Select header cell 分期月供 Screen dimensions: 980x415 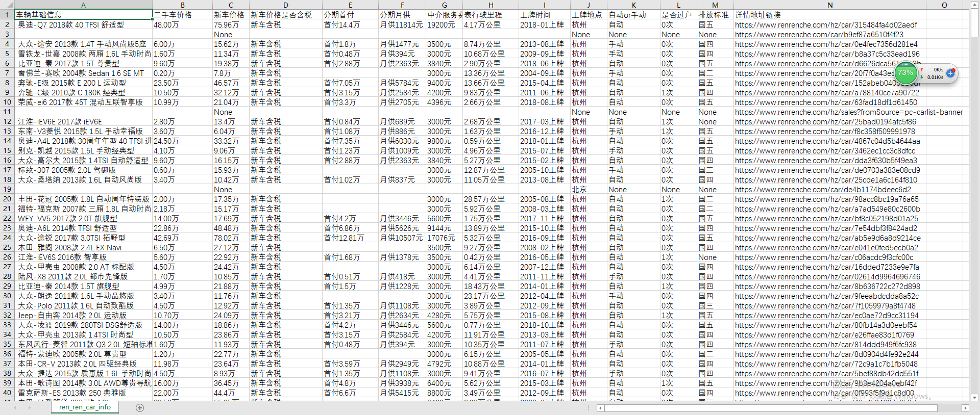(402, 15)
